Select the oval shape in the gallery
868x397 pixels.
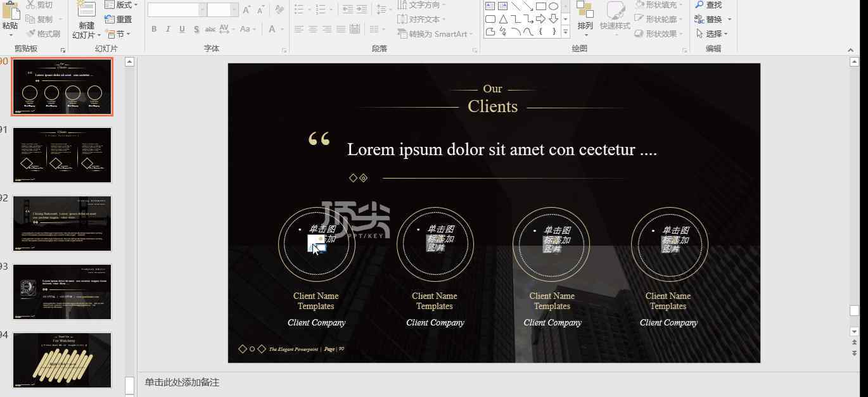pyautogui.click(x=553, y=6)
